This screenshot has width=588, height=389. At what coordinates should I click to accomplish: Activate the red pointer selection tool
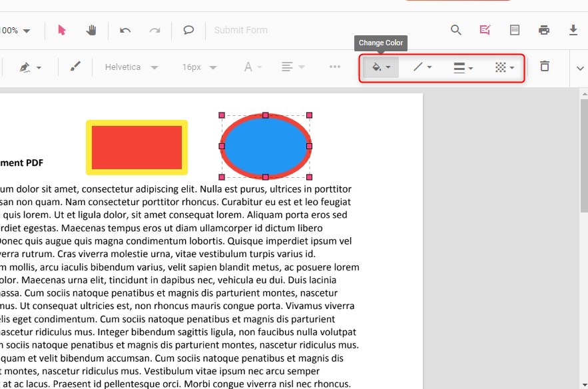pos(61,30)
